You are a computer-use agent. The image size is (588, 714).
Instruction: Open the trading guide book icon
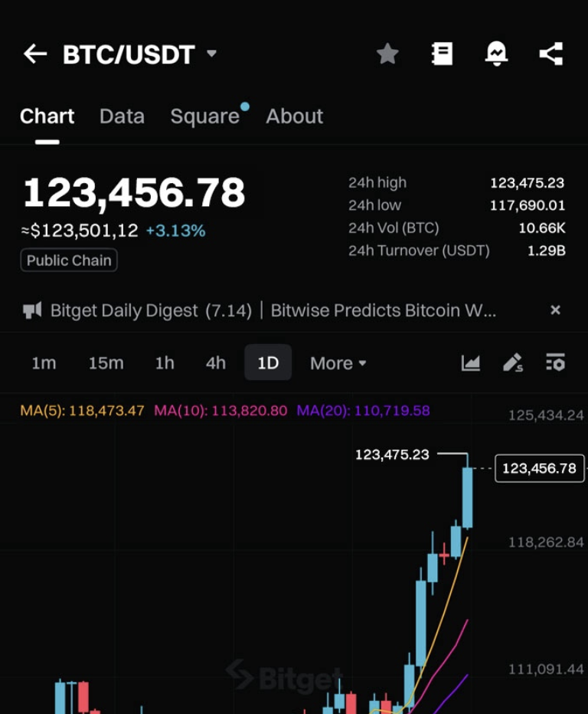coord(442,54)
